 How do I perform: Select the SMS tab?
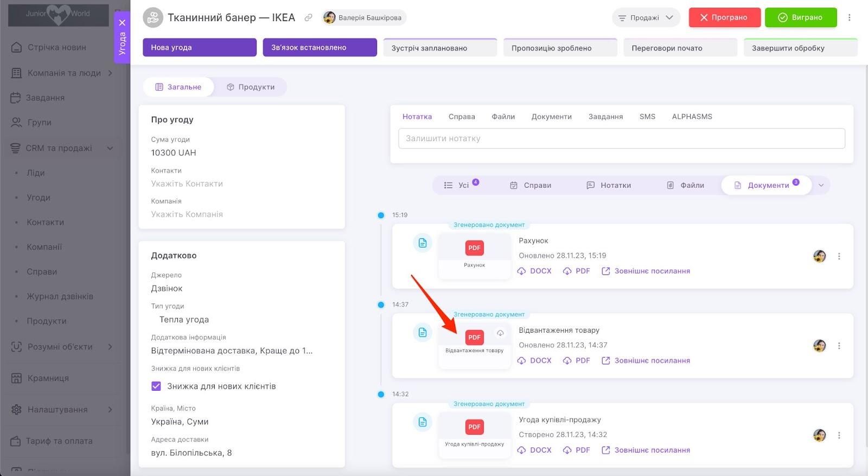pyautogui.click(x=647, y=117)
